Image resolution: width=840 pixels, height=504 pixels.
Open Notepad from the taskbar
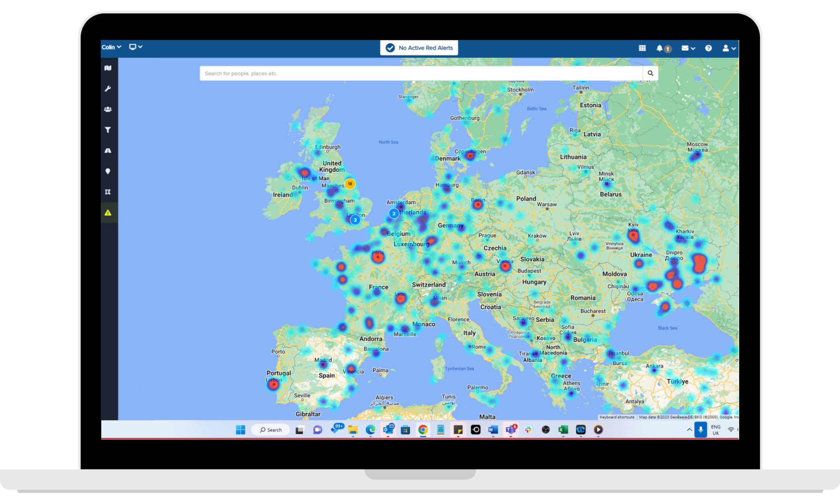coord(441,430)
